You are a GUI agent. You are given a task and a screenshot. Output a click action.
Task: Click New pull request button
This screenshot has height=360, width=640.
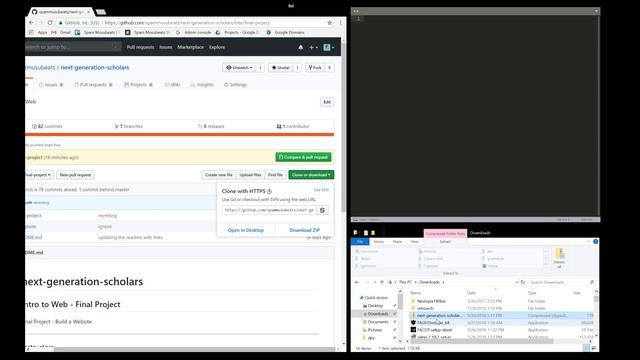[76, 175]
